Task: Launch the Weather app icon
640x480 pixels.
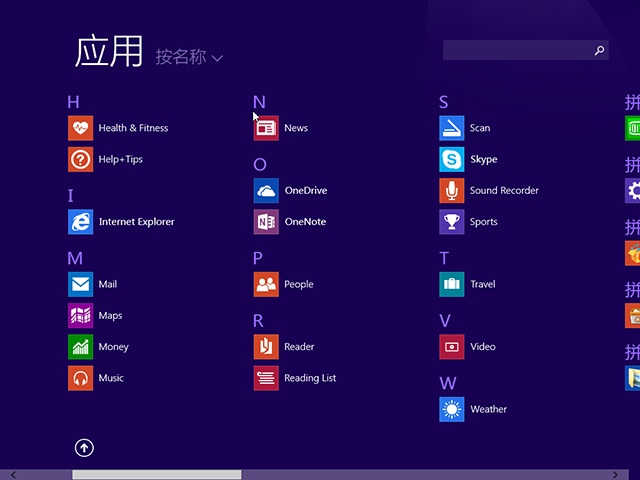Action: coord(452,409)
